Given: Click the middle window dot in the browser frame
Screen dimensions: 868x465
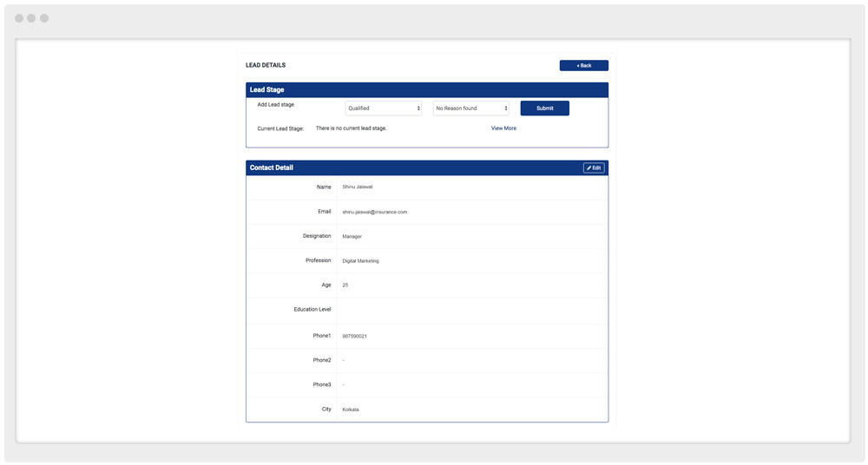Looking at the screenshot, I should tap(31, 18).
